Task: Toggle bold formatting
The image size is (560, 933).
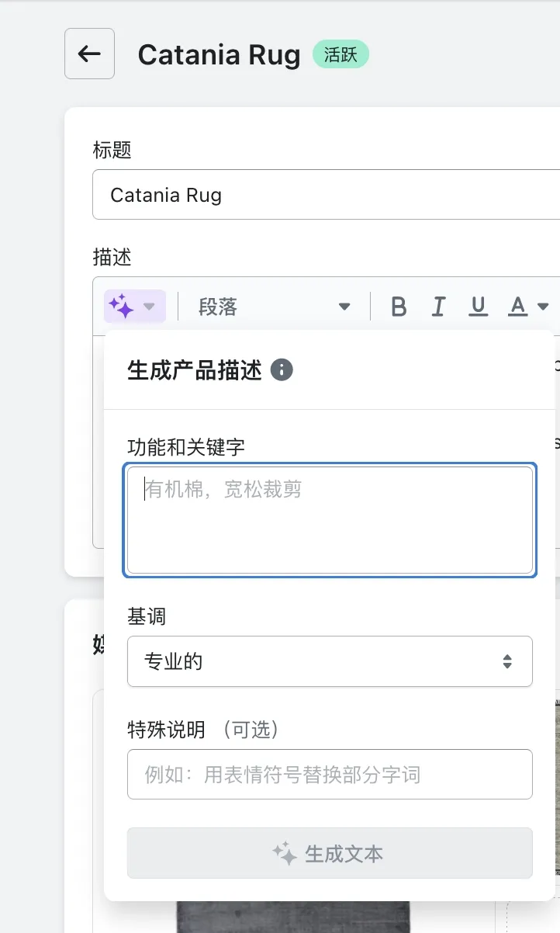Action: [399, 307]
